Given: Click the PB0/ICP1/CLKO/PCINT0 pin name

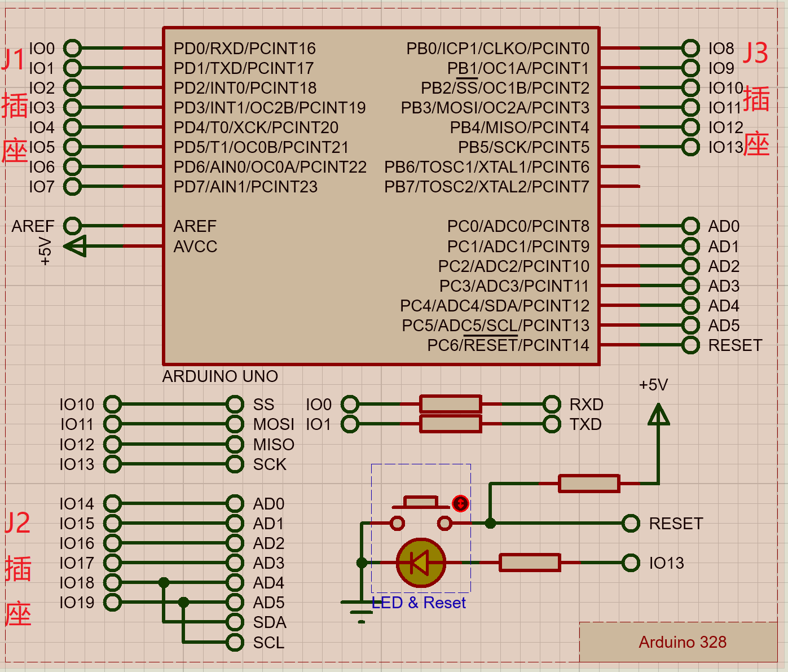Looking at the screenshot, I should coord(498,49).
